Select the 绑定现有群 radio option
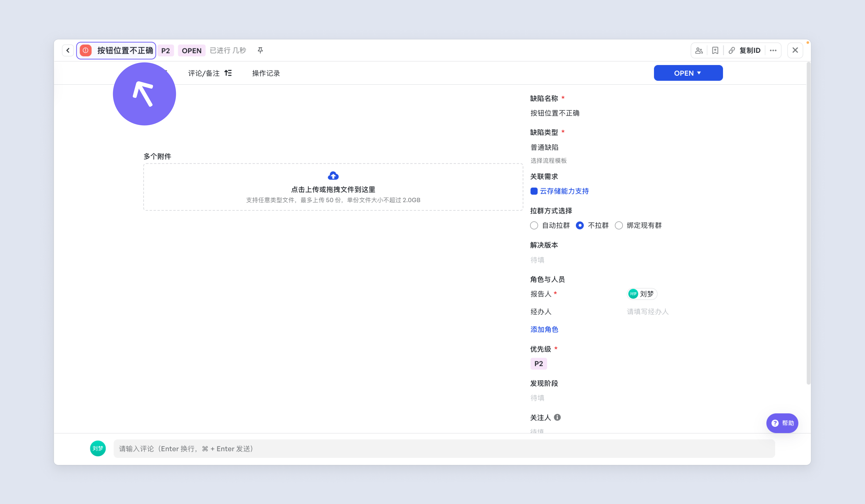 [x=618, y=225]
